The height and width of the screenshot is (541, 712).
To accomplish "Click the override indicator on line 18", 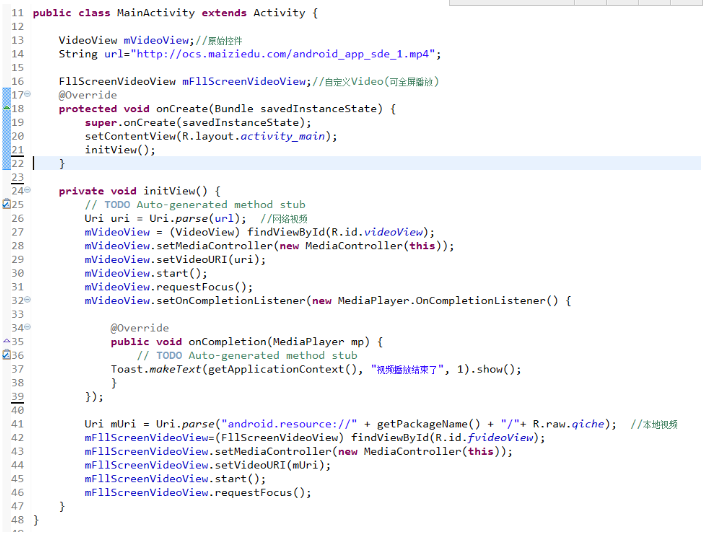I will [x=6, y=108].
